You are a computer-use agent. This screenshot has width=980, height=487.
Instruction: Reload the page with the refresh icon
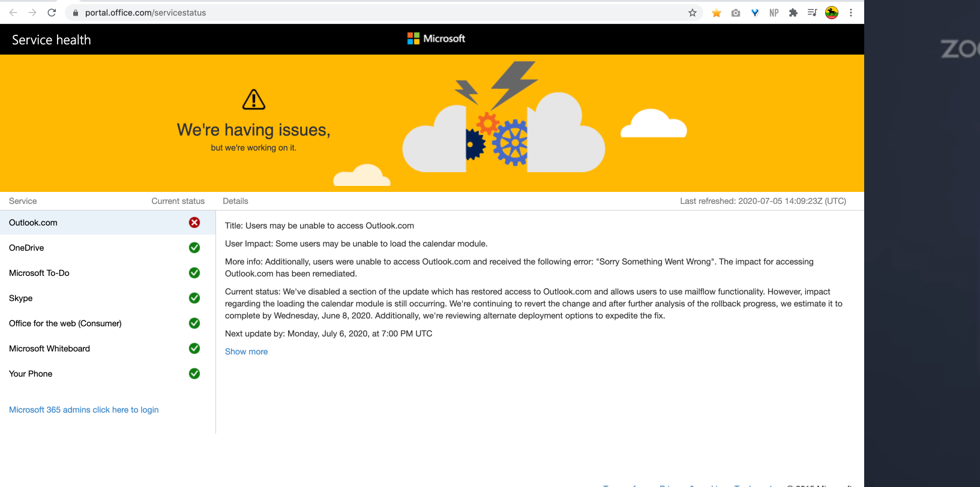[52, 13]
